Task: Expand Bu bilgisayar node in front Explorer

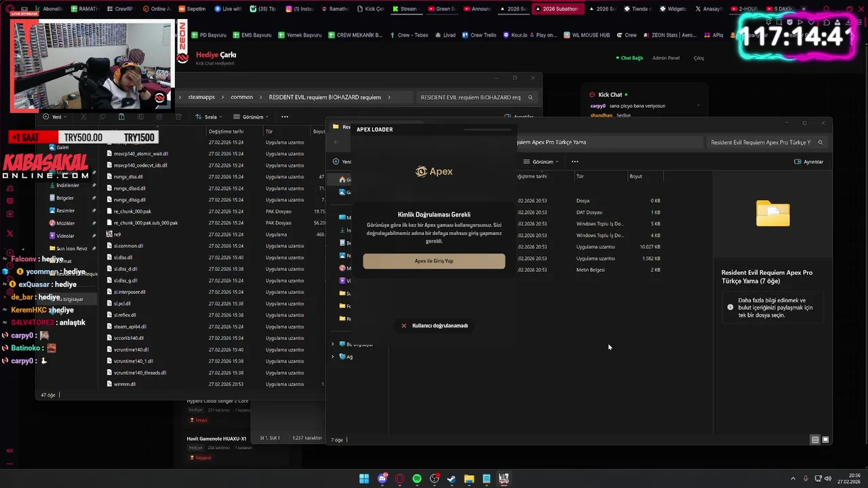Action: 332,344
